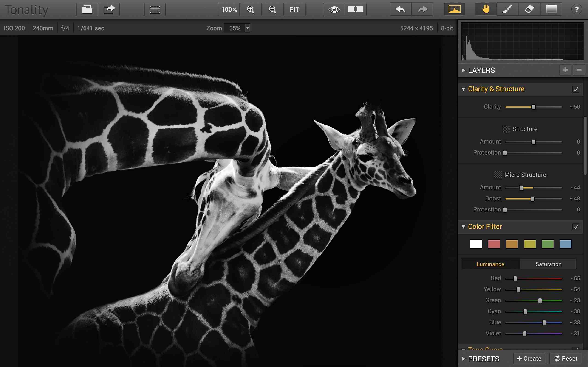
Task: Uncheck the Color Filter checkbox
Action: 576,227
